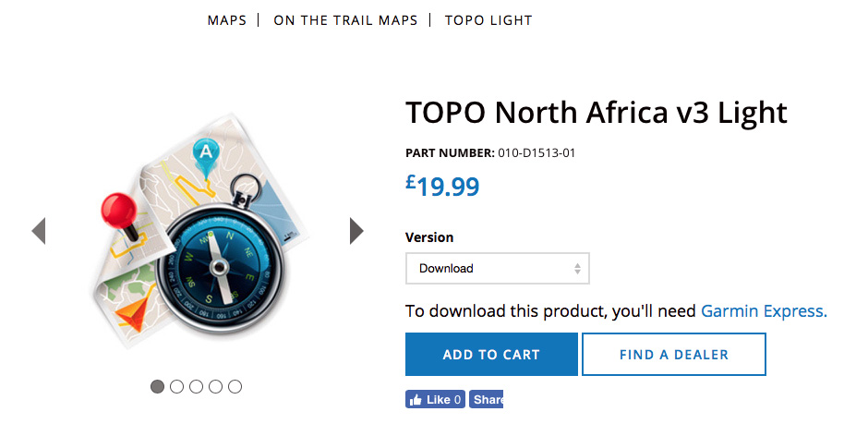Open the Version dropdown showing Download
Screen dimensions: 868x424
click(x=497, y=269)
